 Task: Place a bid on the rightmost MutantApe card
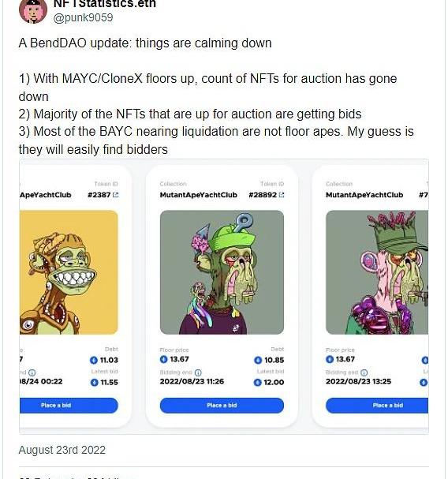pos(377,406)
